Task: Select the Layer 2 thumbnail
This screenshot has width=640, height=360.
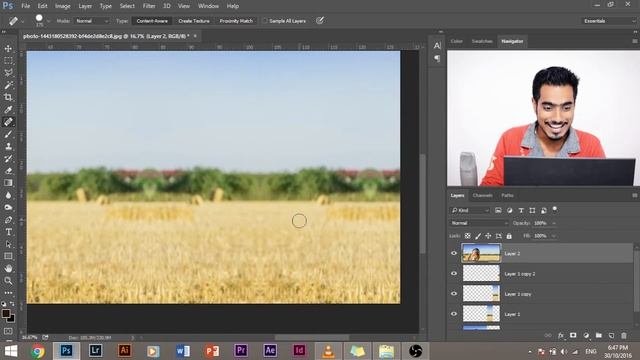Action: point(481,253)
